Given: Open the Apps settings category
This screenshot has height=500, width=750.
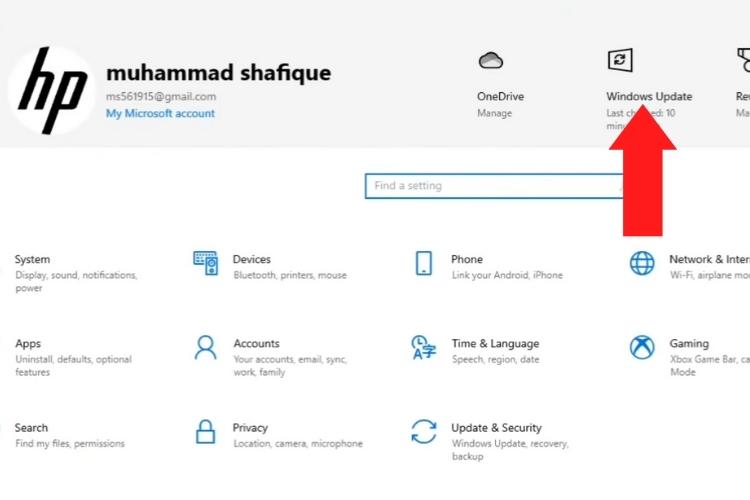Looking at the screenshot, I should click(73, 357).
